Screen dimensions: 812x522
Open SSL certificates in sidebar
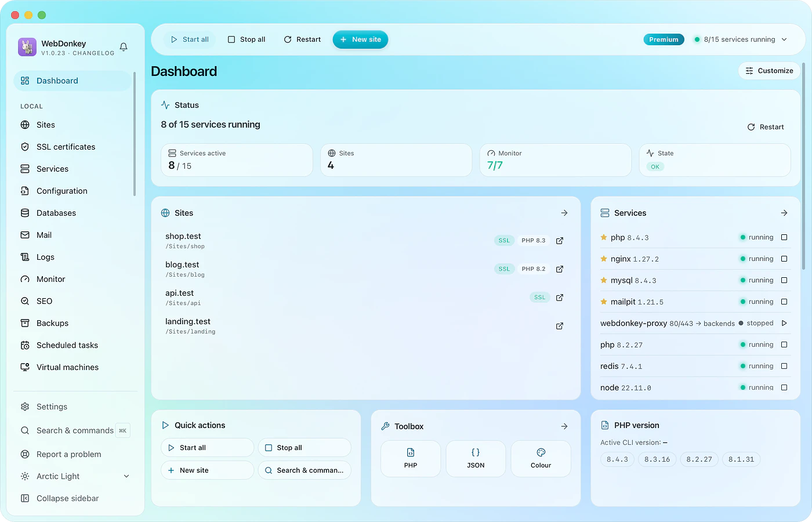[x=72, y=147]
